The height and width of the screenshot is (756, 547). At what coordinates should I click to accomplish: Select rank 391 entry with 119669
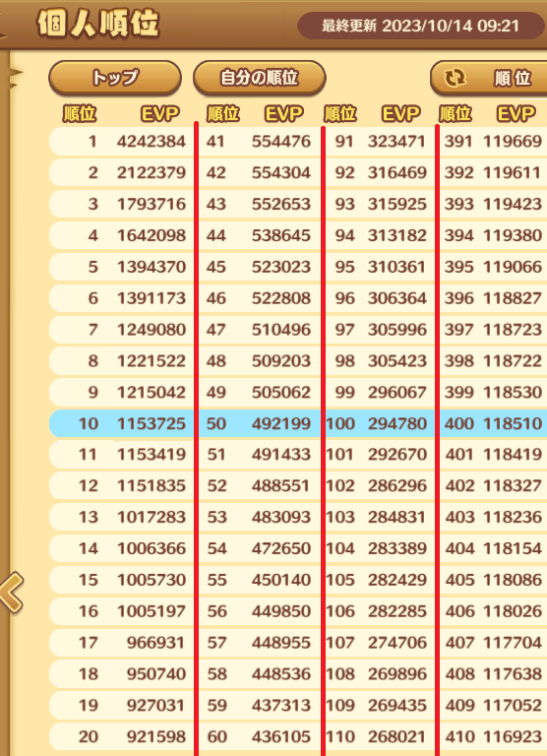click(494, 142)
